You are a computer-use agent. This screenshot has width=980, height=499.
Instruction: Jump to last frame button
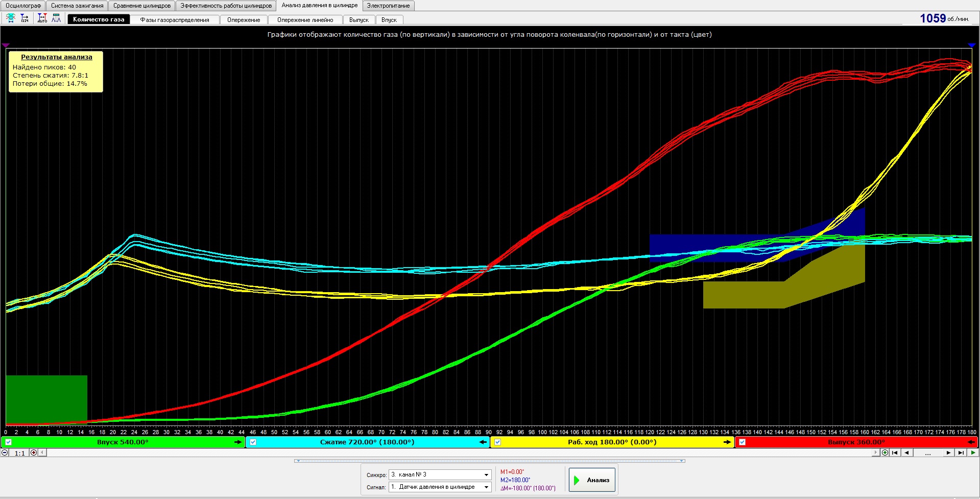tap(961, 453)
